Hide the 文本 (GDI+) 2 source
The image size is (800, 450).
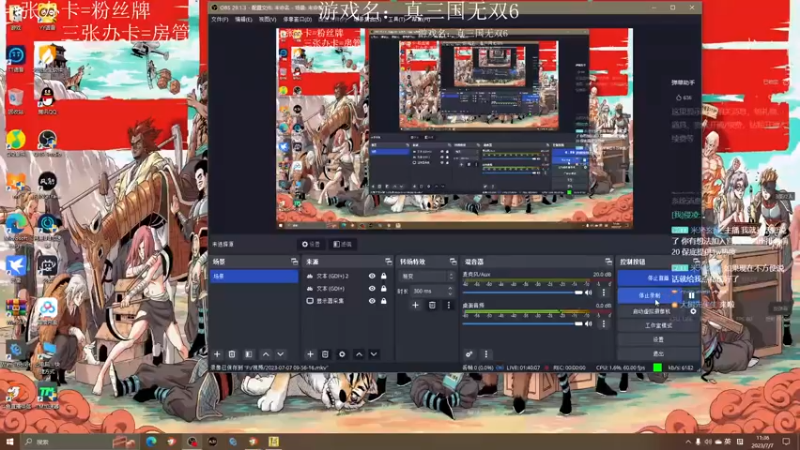coord(372,276)
